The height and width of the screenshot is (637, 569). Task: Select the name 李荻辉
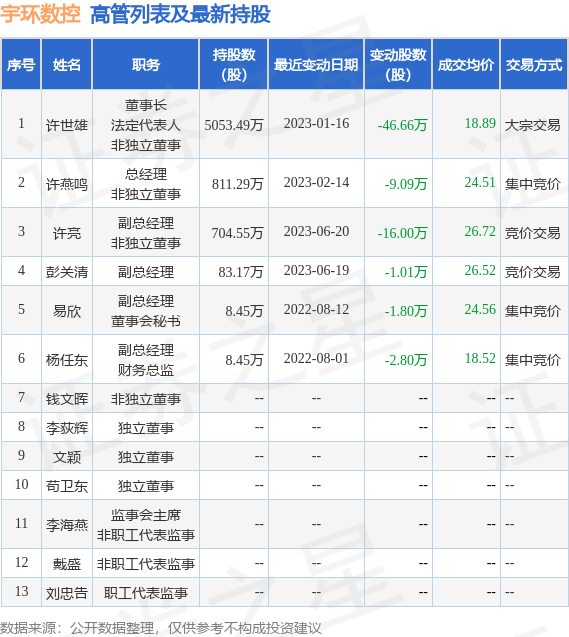(67, 428)
